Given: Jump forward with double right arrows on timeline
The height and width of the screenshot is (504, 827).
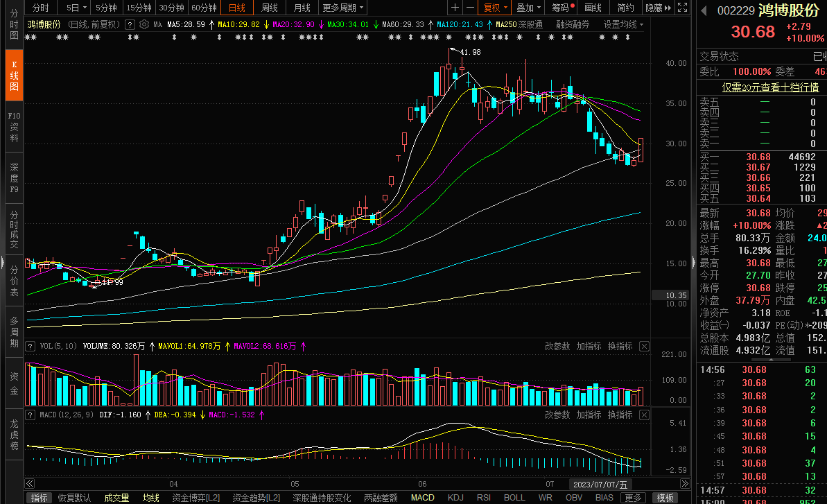Looking at the screenshot, I should (x=685, y=483).
